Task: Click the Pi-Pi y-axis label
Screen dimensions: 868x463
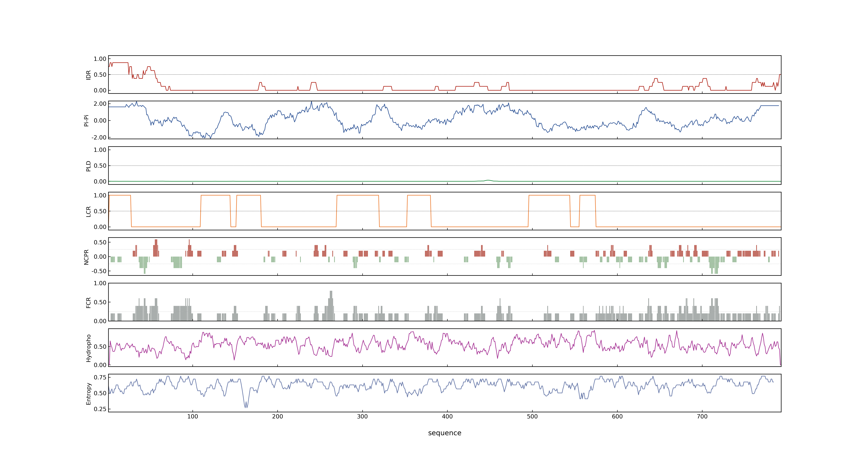Action: coord(87,120)
